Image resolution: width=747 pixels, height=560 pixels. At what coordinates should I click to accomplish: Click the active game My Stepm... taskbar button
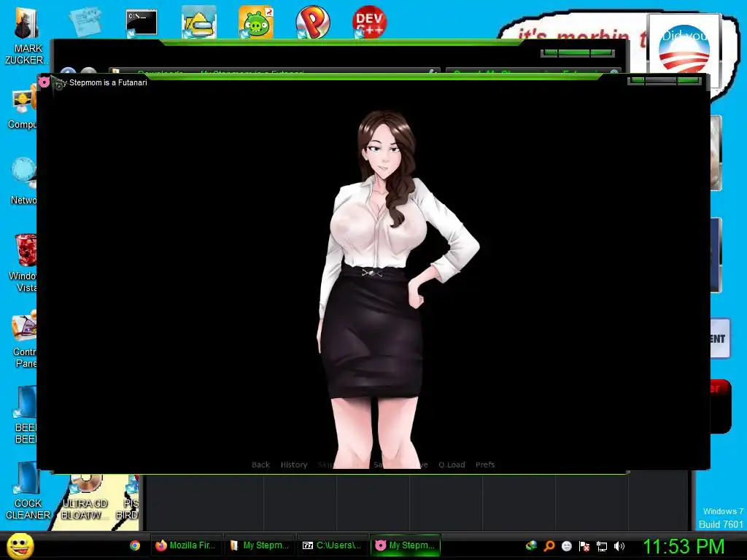[406, 545]
